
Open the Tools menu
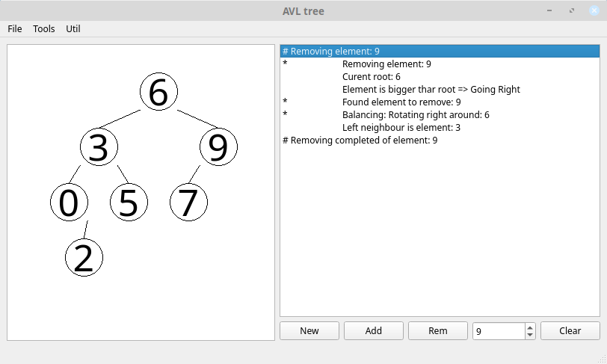(44, 28)
